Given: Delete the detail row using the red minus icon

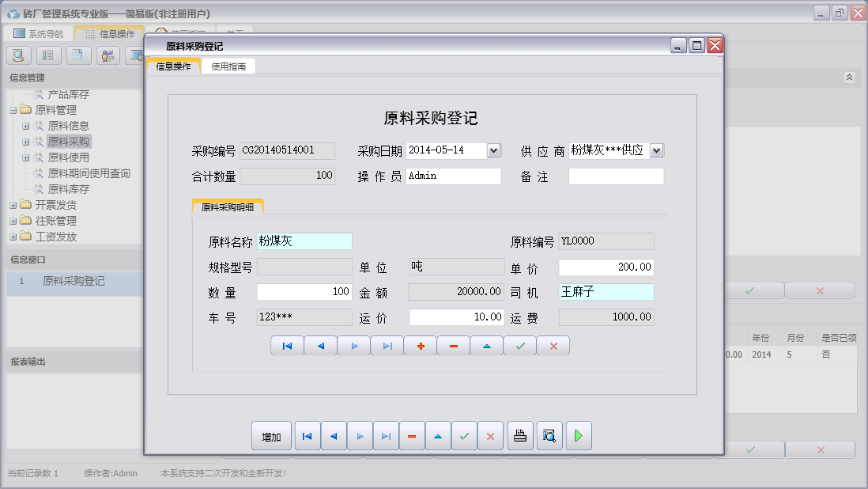Looking at the screenshot, I should coord(453,346).
